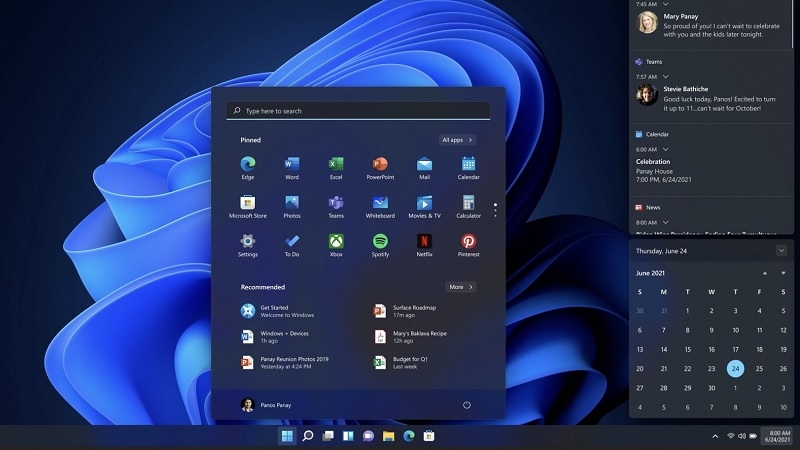Launch Teams from the pinned apps
The height and width of the screenshot is (450, 800).
pos(336,207)
